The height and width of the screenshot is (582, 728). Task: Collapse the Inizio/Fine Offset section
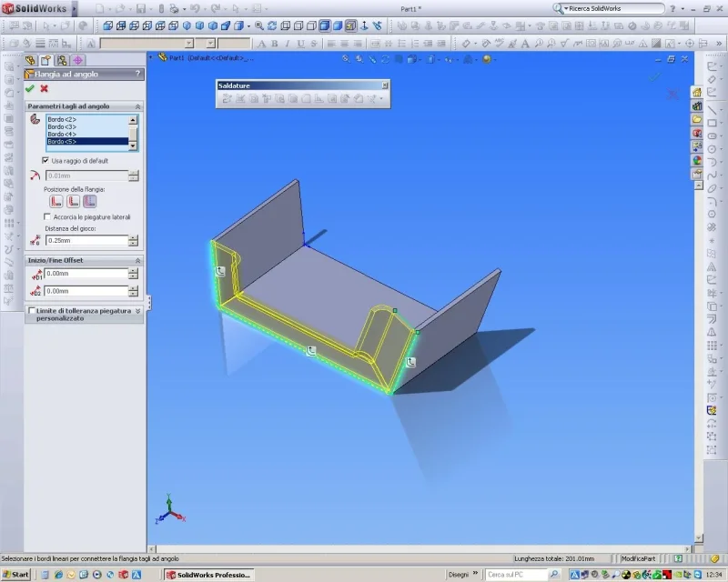[x=138, y=261]
